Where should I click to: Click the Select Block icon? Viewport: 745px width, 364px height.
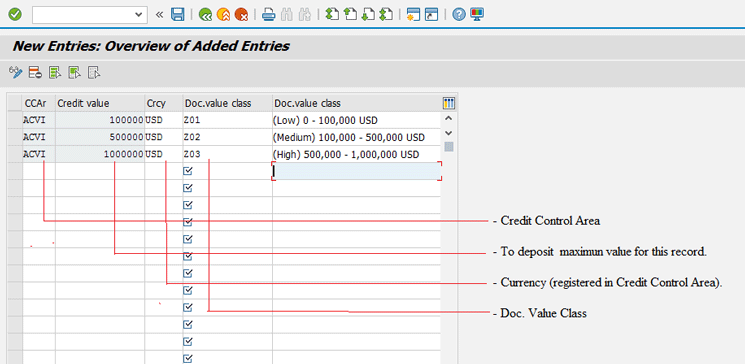click(x=75, y=73)
